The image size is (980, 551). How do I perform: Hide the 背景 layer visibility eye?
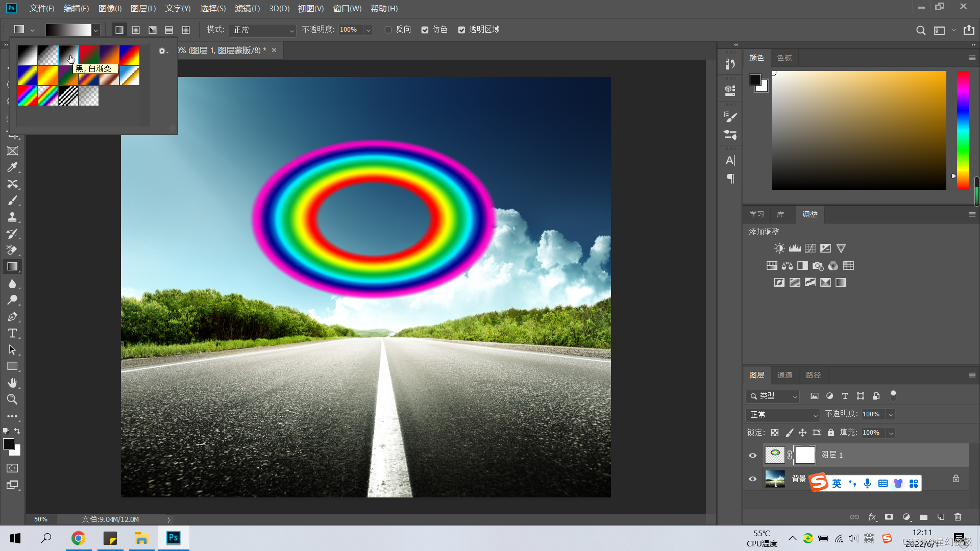pyautogui.click(x=752, y=479)
